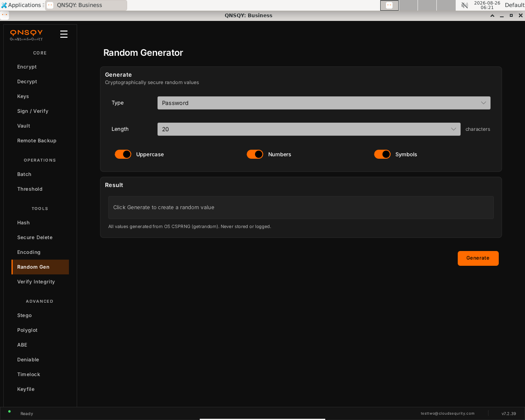Click the result output field
Image resolution: width=525 pixels, height=420 pixels.
[301, 208]
